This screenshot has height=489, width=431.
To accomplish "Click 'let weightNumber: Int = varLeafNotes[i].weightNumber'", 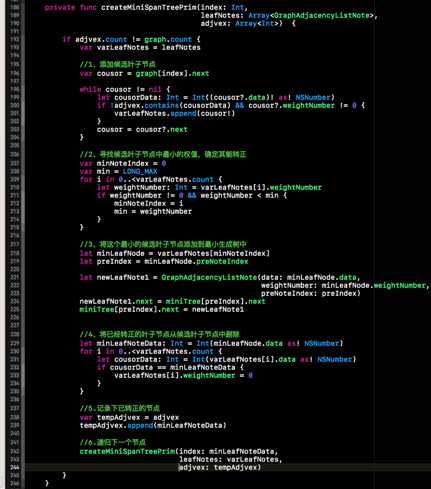I will point(209,187).
